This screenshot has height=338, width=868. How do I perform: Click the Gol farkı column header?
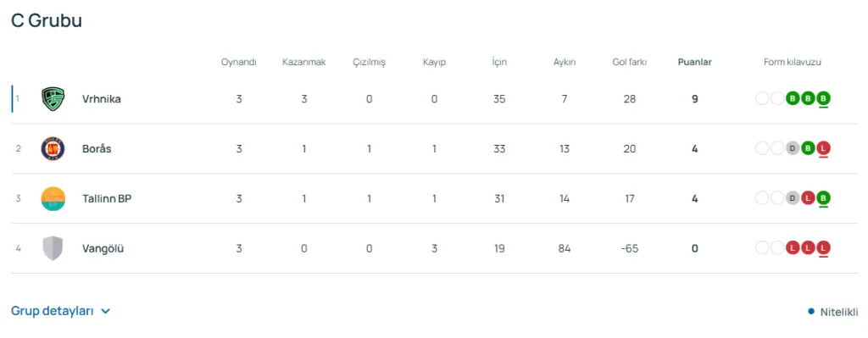[630, 62]
